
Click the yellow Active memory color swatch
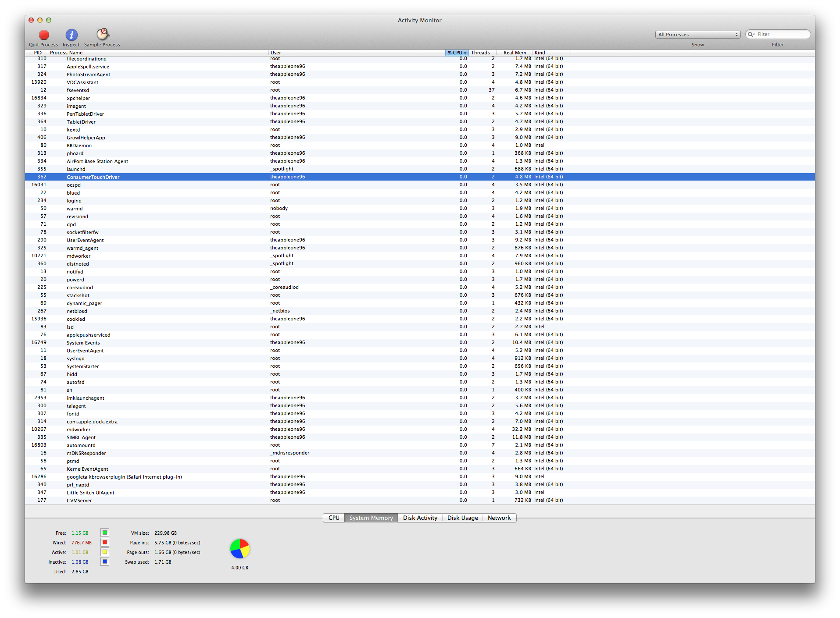click(105, 552)
